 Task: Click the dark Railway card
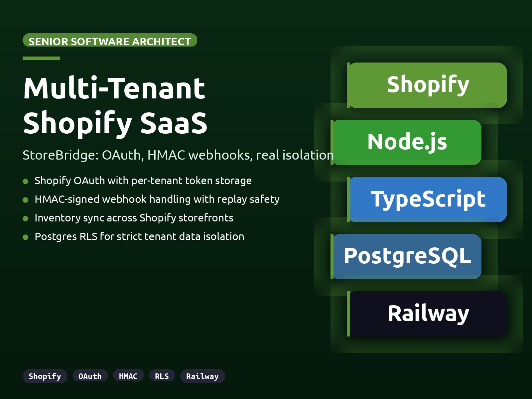tap(428, 314)
